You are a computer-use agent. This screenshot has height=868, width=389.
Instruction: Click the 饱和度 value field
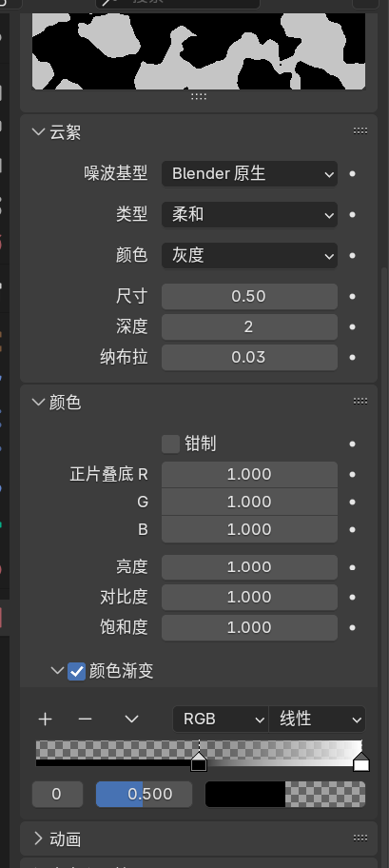(249, 628)
